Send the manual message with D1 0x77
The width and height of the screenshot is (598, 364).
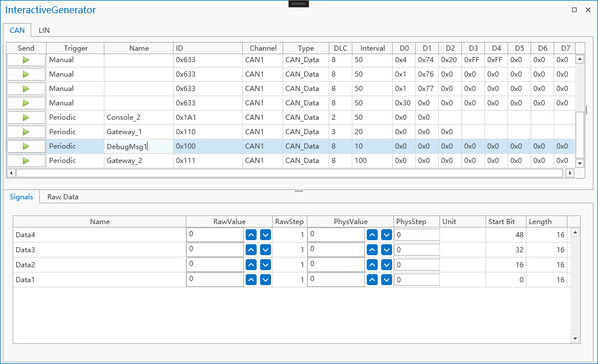(26, 89)
